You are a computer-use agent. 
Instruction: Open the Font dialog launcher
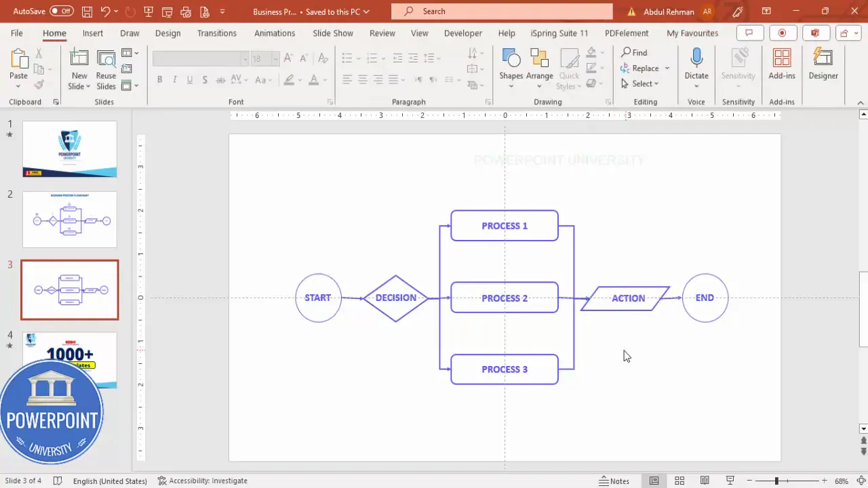click(330, 102)
